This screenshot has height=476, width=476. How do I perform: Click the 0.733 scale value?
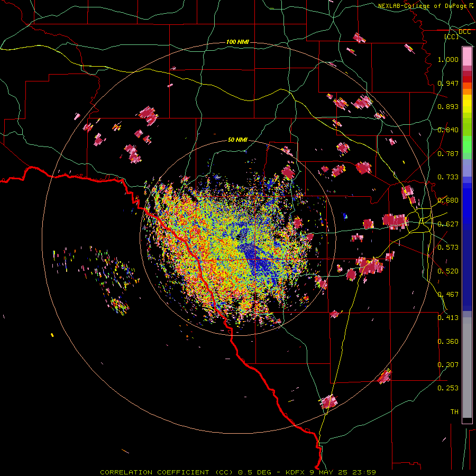pyautogui.click(x=448, y=177)
